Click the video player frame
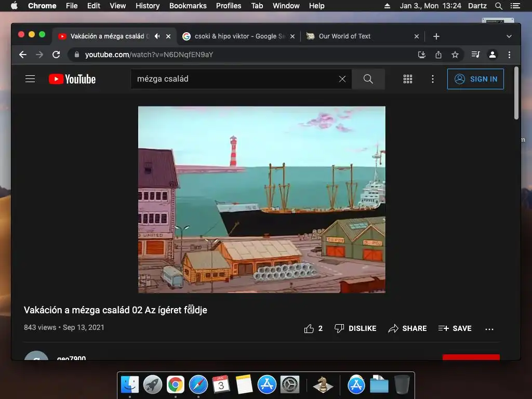 point(262,199)
